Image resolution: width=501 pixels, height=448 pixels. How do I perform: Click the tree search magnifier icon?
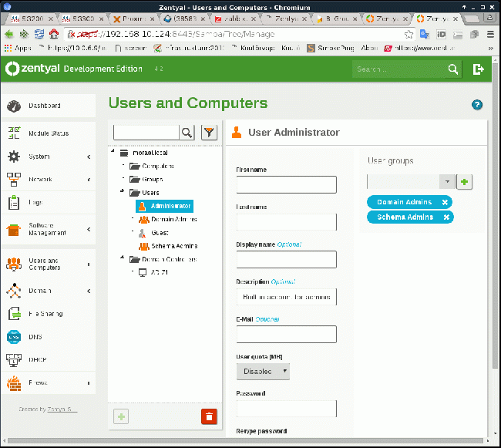pos(187,133)
